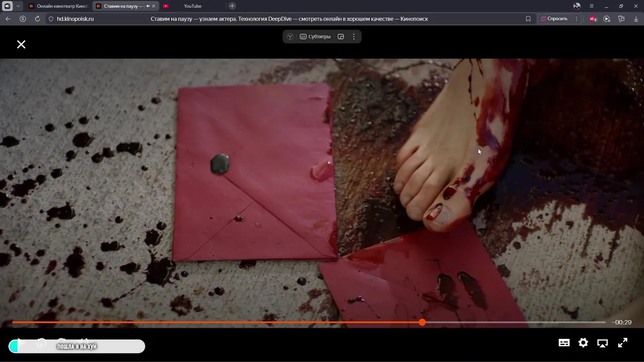Open the options dots next to Спросить
Screen dimensions: 644x362
point(577,19)
